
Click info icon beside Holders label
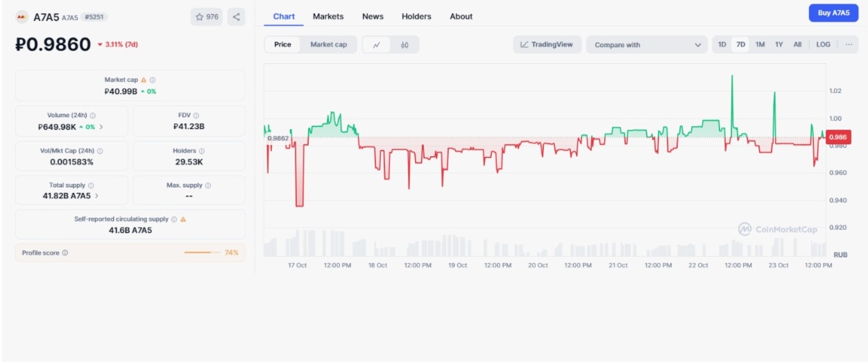pos(203,150)
